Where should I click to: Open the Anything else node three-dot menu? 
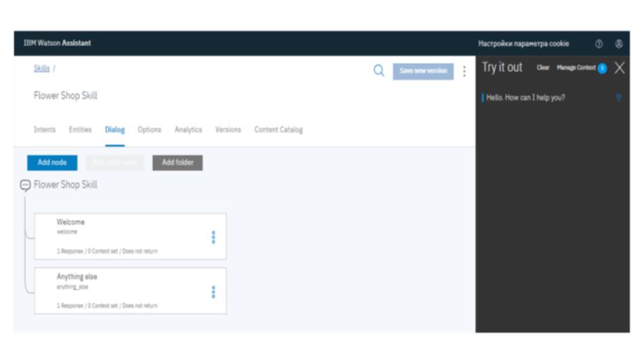pos(214,292)
